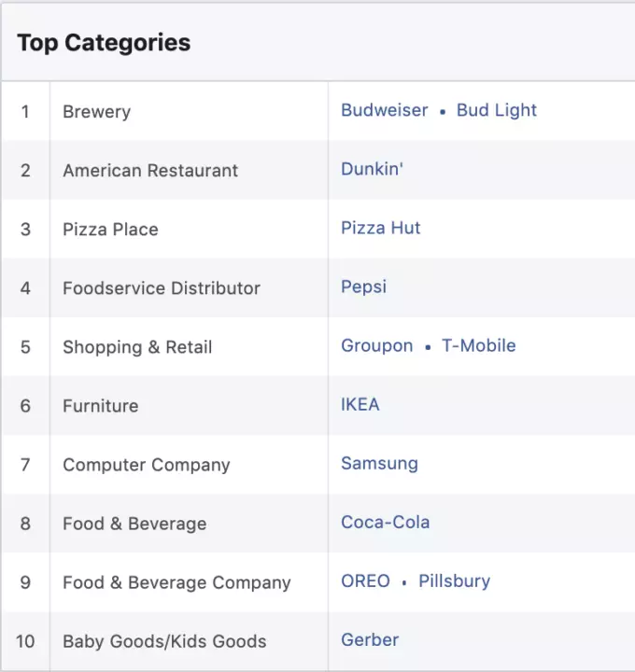The image size is (635, 672).
Task: Click the Top Categories heading
Action: (x=104, y=43)
